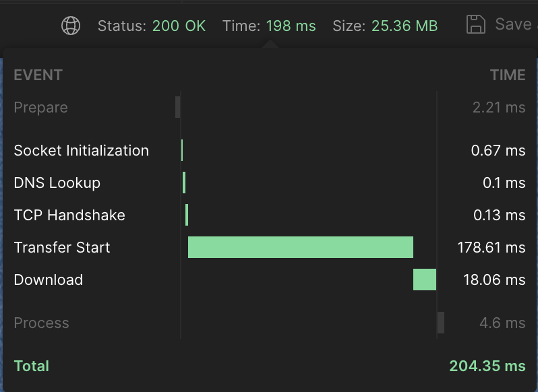538x392 pixels.
Task: Click the TCP Handshake row label
Action: click(x=69, y=215)
